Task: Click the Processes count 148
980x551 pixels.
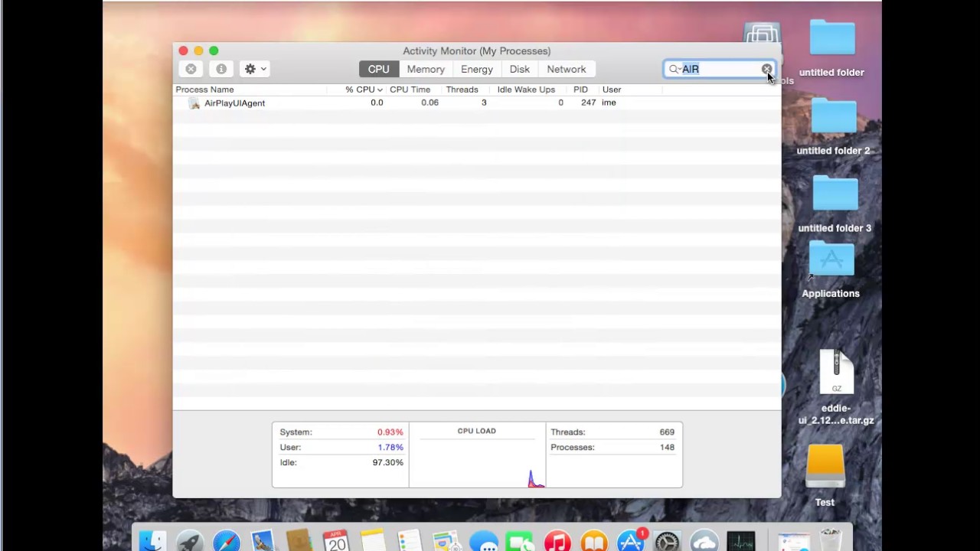Action: click(667, 448)
